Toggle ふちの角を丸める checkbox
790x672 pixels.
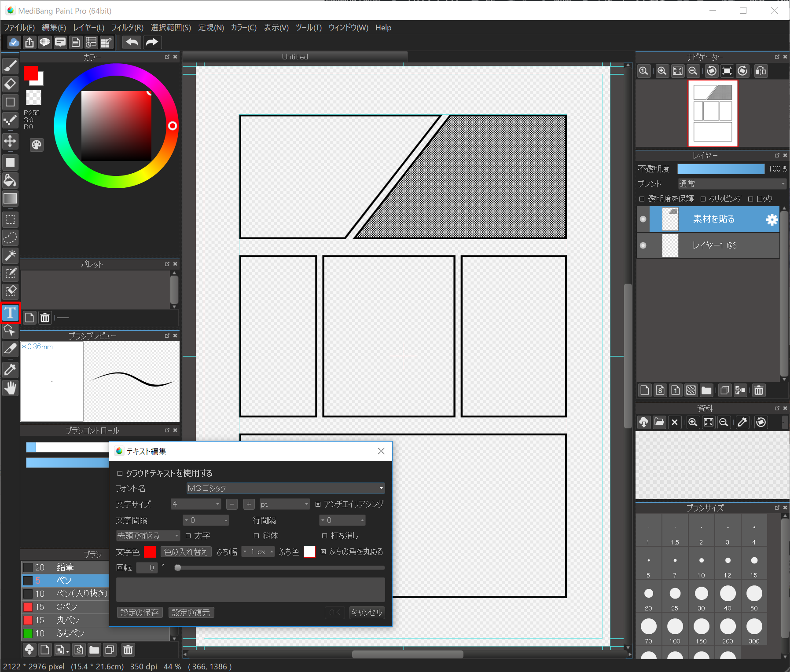(x=323, y=551)
